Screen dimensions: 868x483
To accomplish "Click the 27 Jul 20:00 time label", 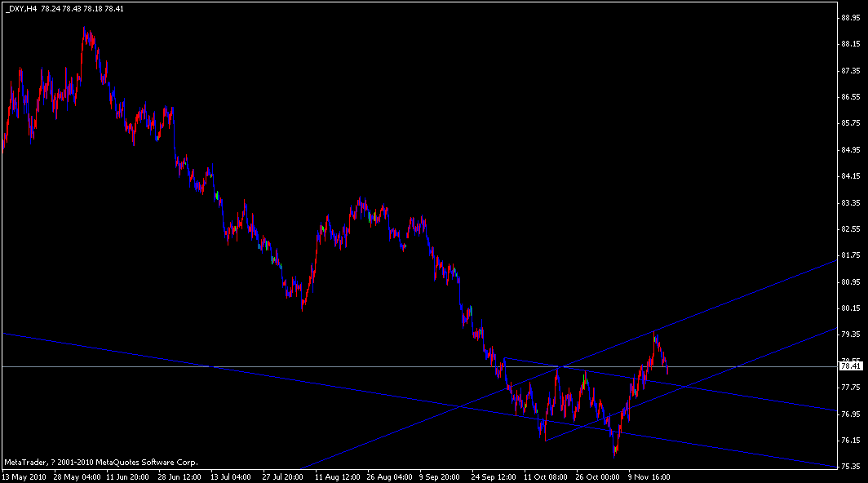I will (283, 477).
